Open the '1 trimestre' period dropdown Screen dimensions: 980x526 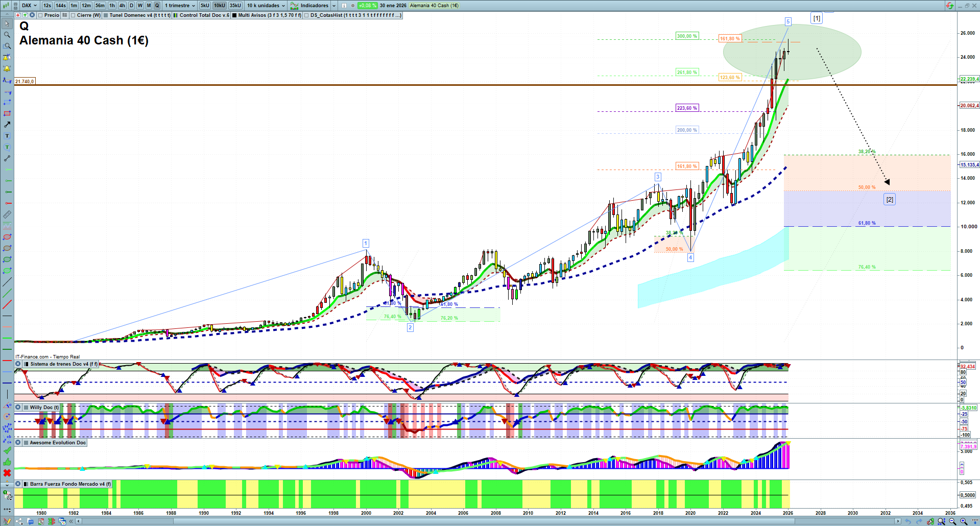(180, 6)
